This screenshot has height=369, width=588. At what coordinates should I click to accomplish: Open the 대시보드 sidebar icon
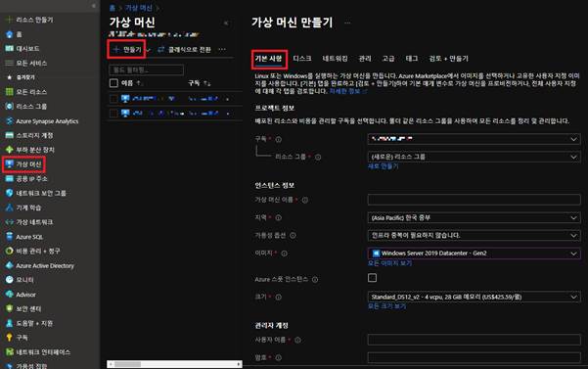10,48
